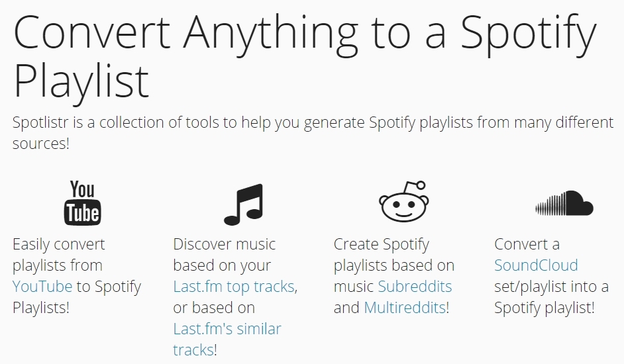Click the 'Create Spotify playlists based on' text
The height and width of the screenshot is (364, 624).
click(x=393, y=255)
